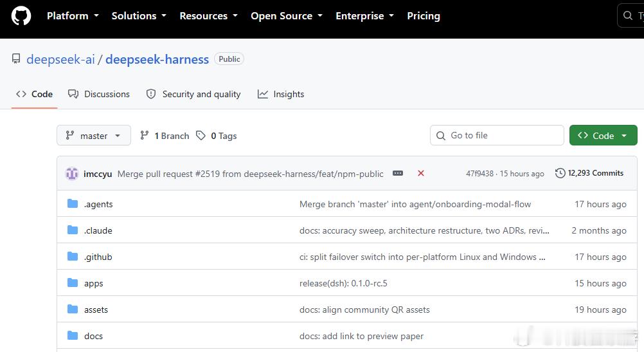This screenshot has width=644, height=352.
Task: Click the repository icon beside deepseek-ai
Action: (16, 59)
